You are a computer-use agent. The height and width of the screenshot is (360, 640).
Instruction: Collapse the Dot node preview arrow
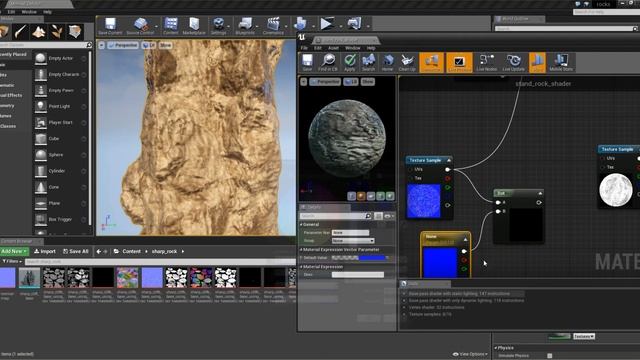540,193
